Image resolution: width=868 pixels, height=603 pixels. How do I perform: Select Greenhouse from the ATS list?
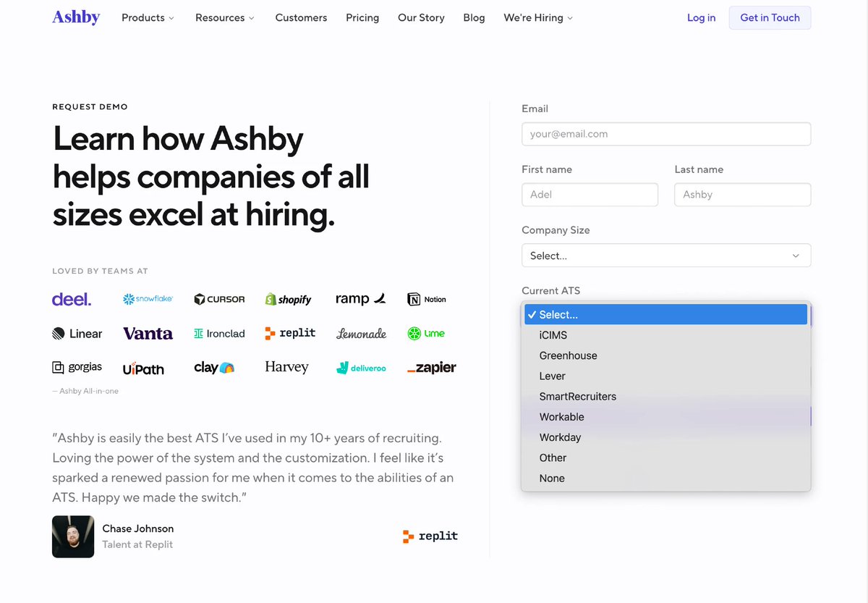pos(666,355)
